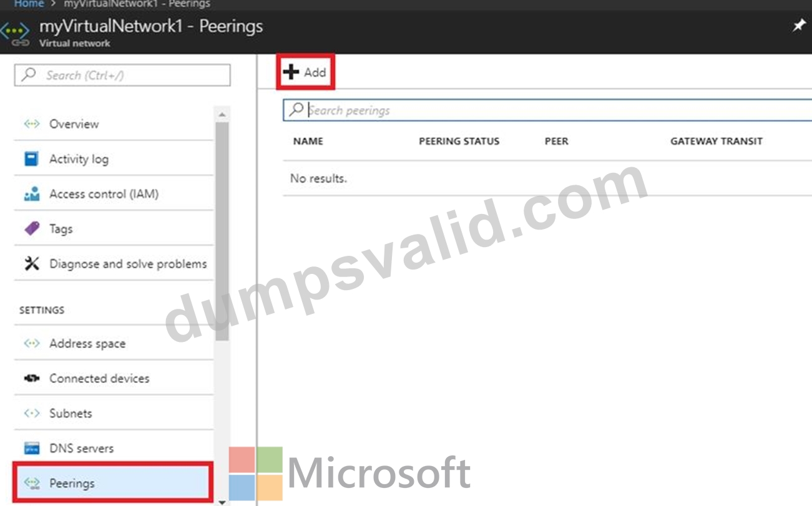Image resolution: width=812 pixels, height=506 pixels.
Task: Open the Overview menu item
Action: tap(114, 124)
